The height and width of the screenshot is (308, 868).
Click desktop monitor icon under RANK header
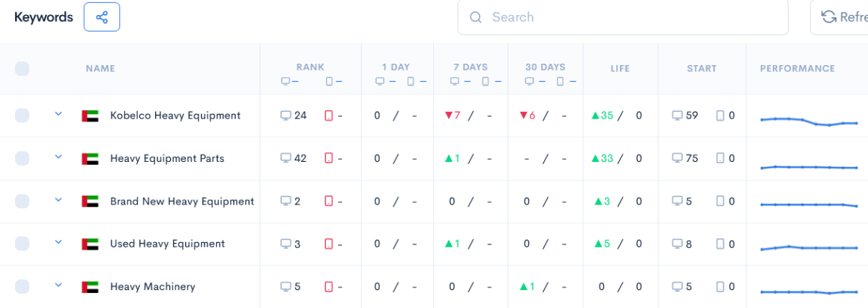(x=286, y=81)
